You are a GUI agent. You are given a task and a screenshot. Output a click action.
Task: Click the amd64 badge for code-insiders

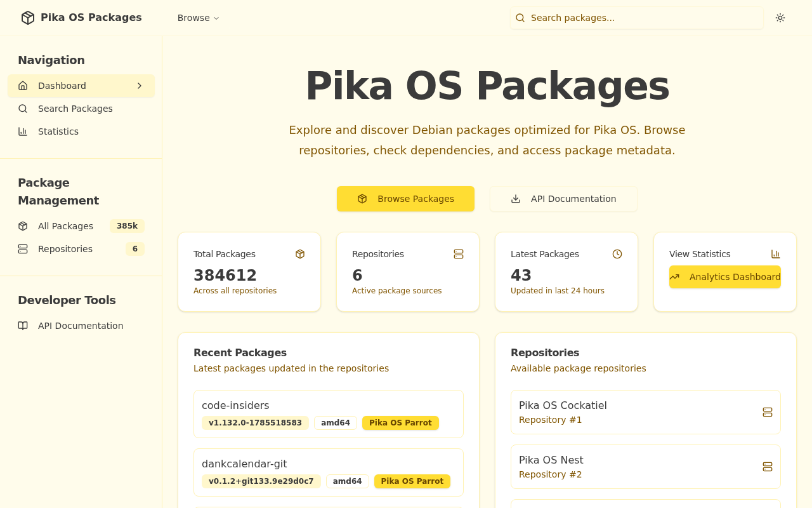pyautogui.click(x=336, y=423)
